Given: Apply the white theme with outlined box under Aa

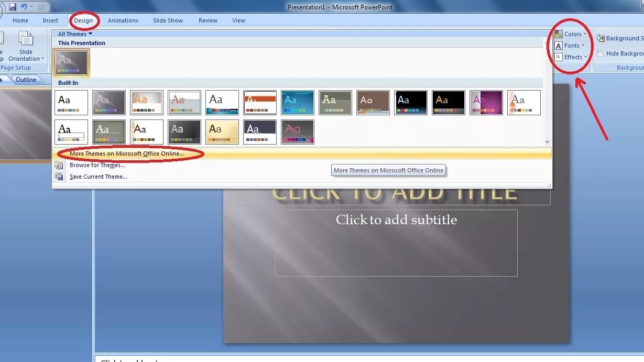Looking at the screenshot, I should pos(71,132).
